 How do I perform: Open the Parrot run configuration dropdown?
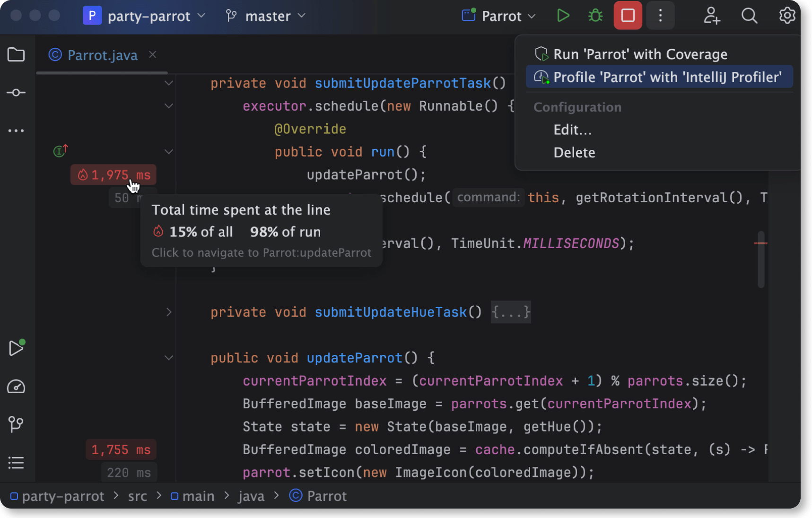pos(499,16)
